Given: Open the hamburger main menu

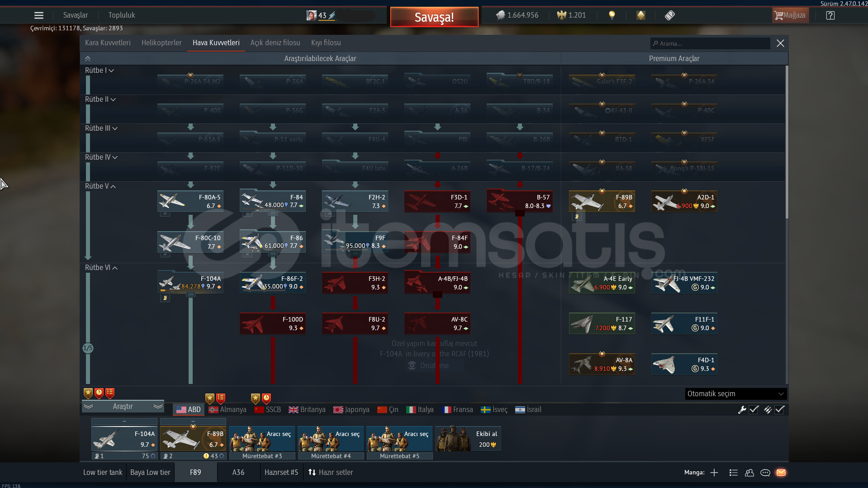Looking at the screenshot, I should [x=39, y=15].
